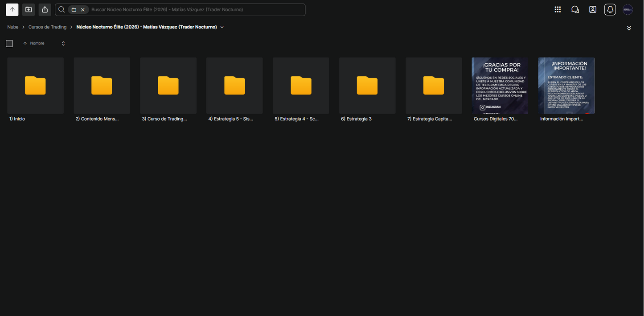Open the contacts icon
This screenshot has width=644, height=316.
(x=593, y=9)
